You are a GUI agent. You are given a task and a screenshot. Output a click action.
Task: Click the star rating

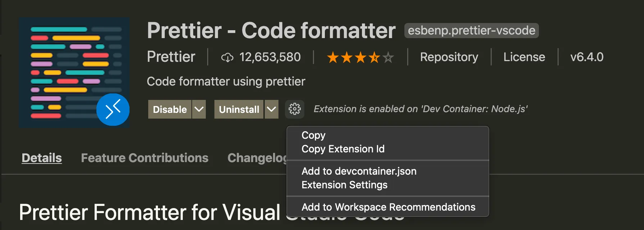(360, 57)
